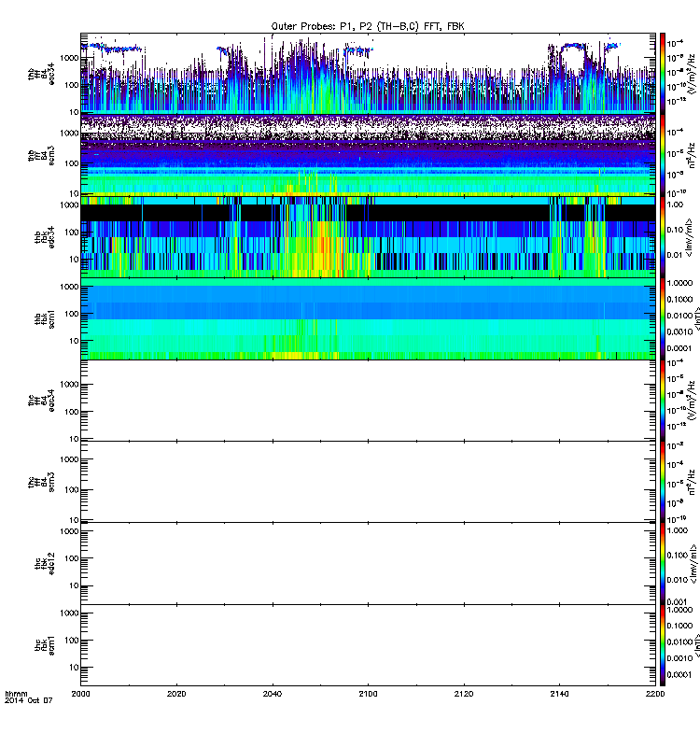This screenshot has height=747, width=700.
Task: Click the 0.001 value on thc edc12 color bar
Action: 678,601
